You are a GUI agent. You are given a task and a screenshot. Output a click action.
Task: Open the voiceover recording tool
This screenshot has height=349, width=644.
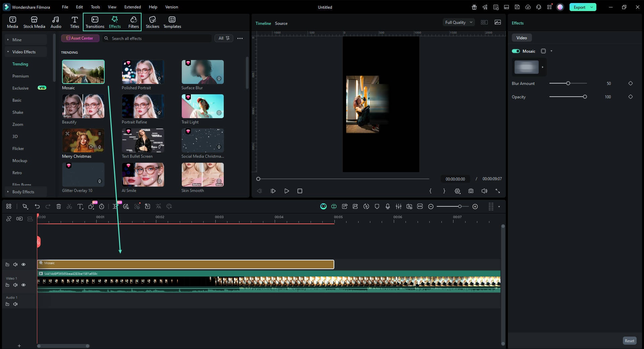click(388, 206)
